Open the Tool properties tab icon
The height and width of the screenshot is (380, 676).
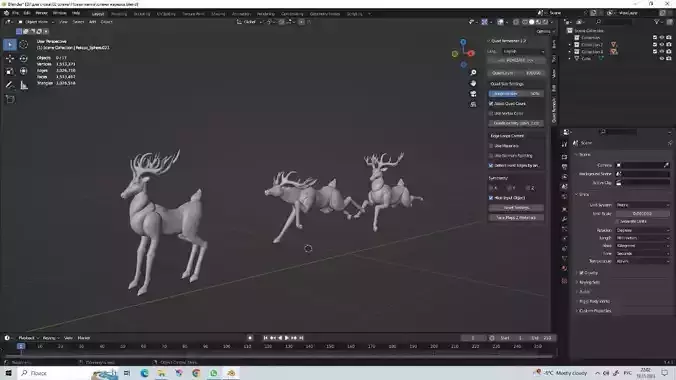tap(564, 144)
